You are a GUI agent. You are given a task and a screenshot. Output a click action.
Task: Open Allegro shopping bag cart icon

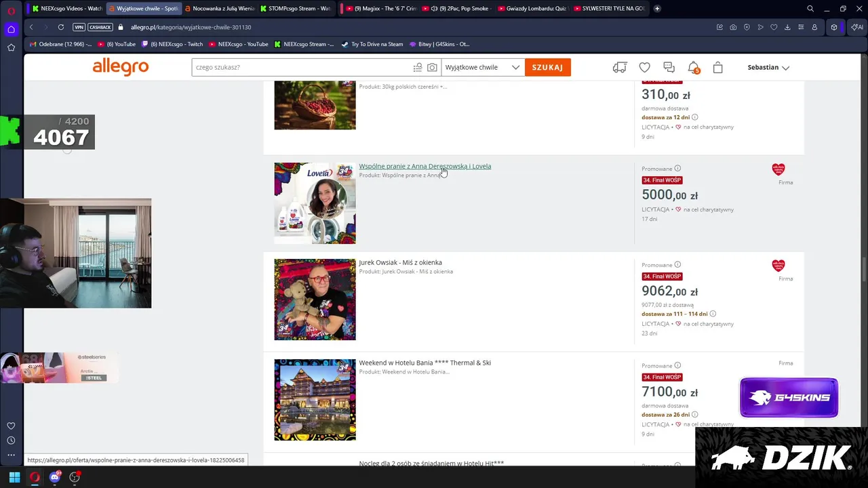(718, 67)
